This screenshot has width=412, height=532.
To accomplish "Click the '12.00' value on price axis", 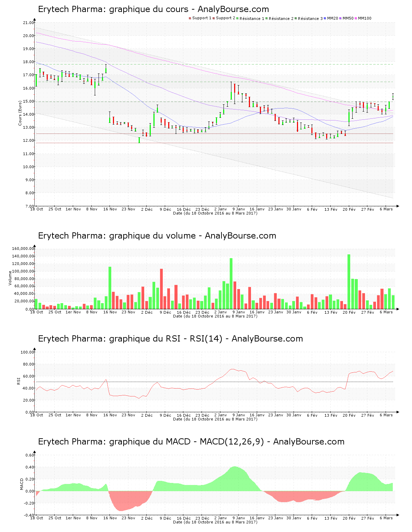I will (28, 141).
